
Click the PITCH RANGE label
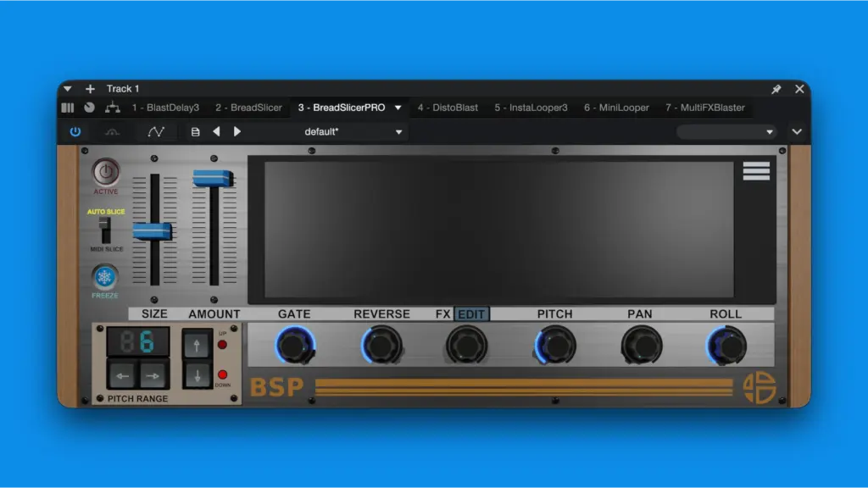(x=138, y=398)
